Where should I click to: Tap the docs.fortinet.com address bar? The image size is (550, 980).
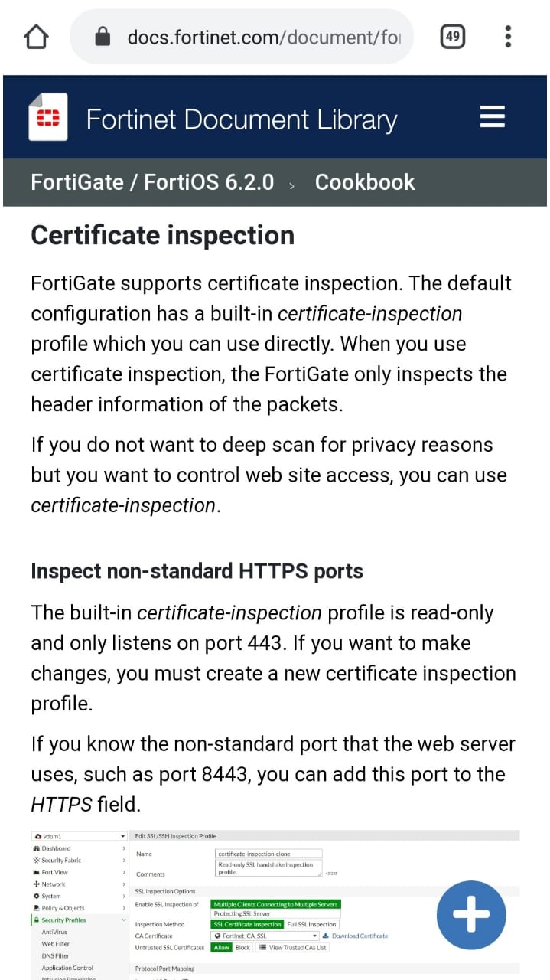pyautogui.click(x=242, y=36)
